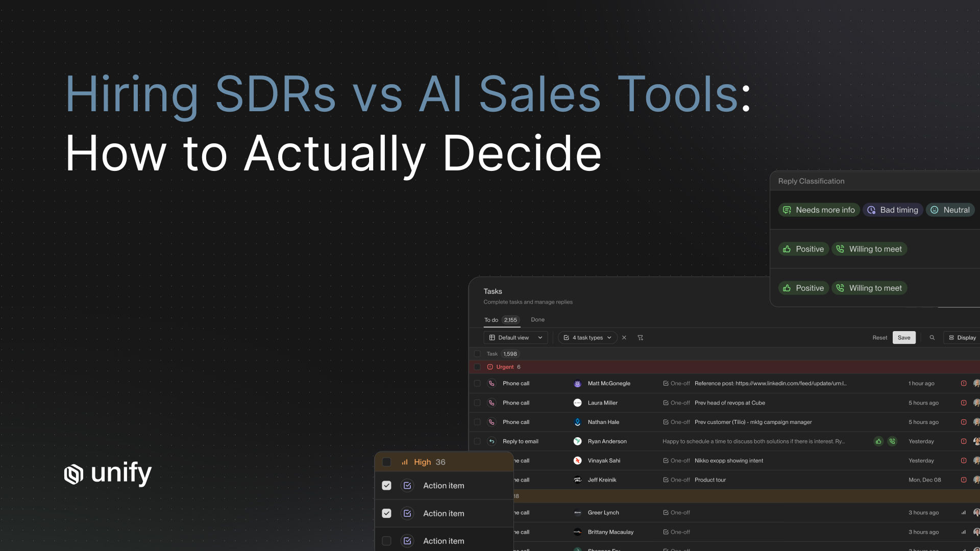Click Matt McGonegle's avatar icon

578,384
